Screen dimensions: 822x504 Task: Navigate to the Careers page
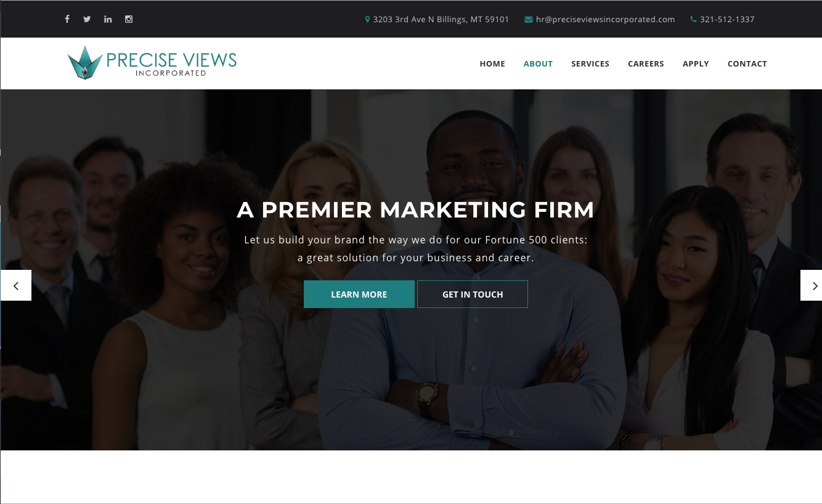646,63
